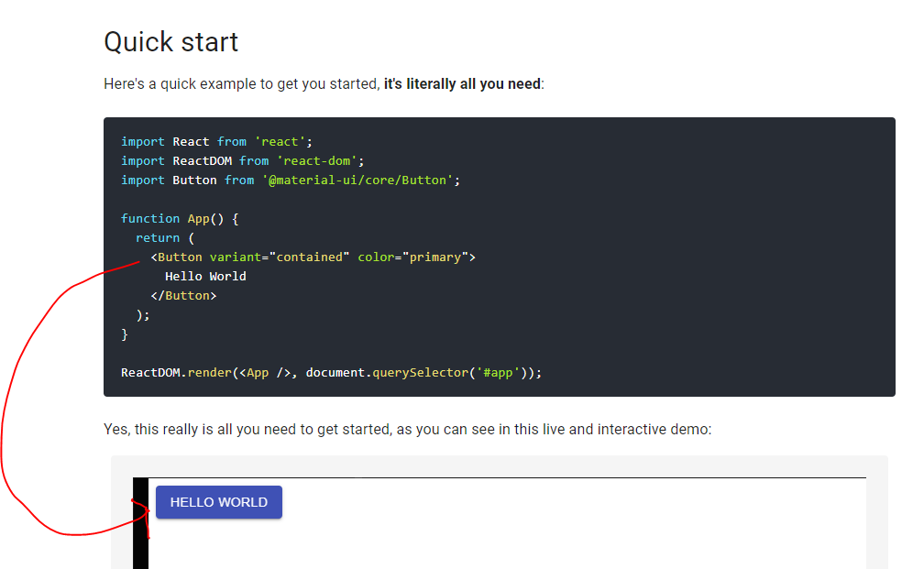
Task: Click the code line importing 'react-dom'
Action: click(x=243, y=161)
